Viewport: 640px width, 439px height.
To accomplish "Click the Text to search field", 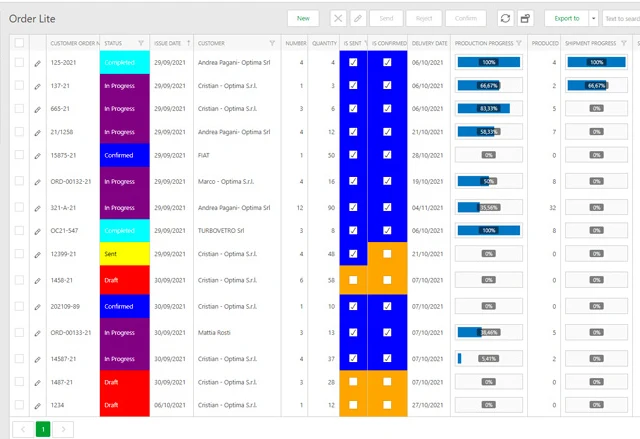I will [621, 18].
